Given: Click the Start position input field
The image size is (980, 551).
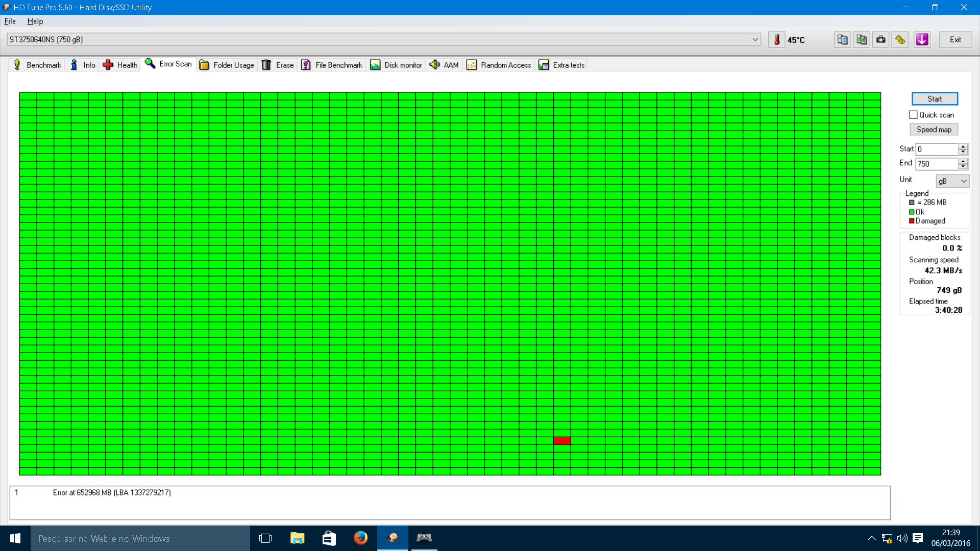Looking at the screenshot, I should [937, 149].
